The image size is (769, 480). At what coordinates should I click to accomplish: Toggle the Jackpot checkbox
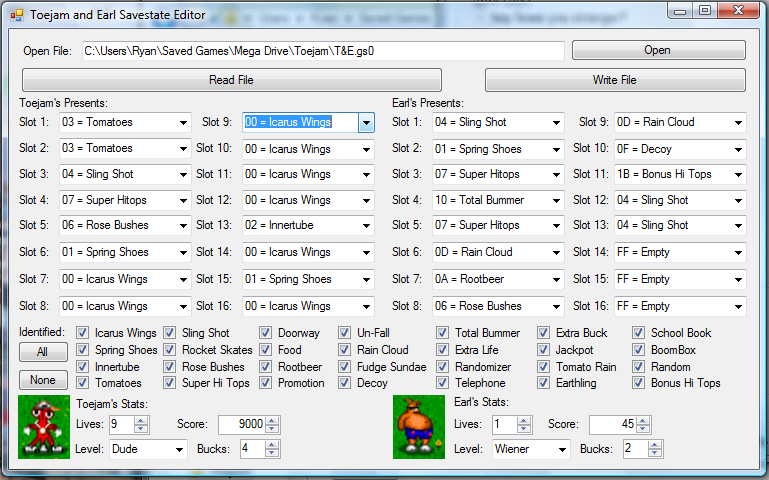point(543,350)
